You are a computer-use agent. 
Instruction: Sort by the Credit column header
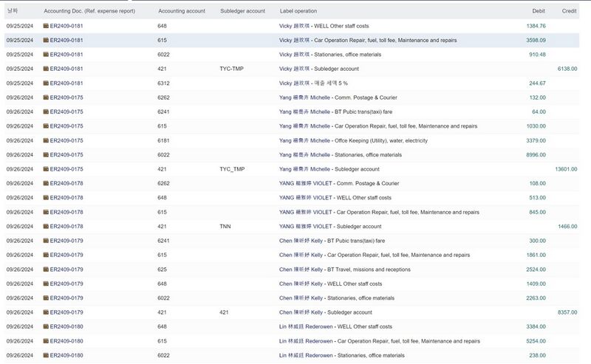click(569, 12)
